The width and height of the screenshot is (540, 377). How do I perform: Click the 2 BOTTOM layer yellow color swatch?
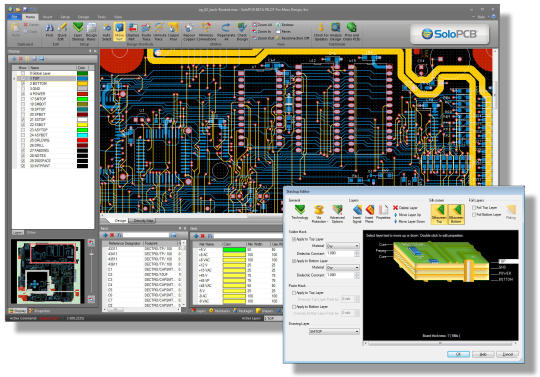(x=82, y=84)
